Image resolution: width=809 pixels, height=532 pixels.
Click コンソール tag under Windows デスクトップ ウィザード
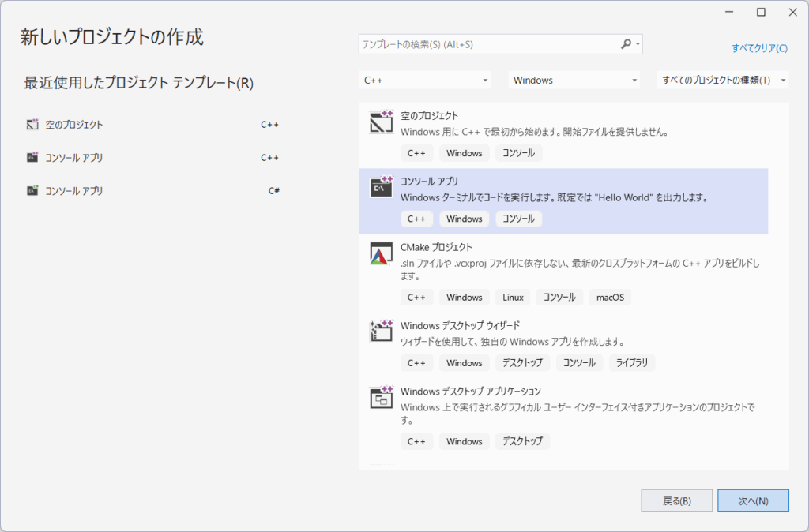[579, 362]
